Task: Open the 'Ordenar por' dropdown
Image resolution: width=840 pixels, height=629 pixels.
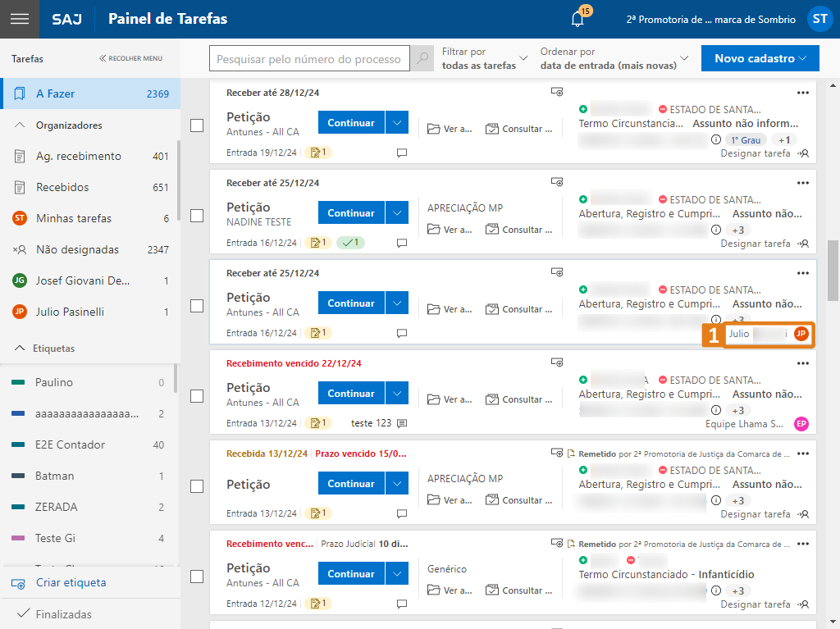Action: 614,58
